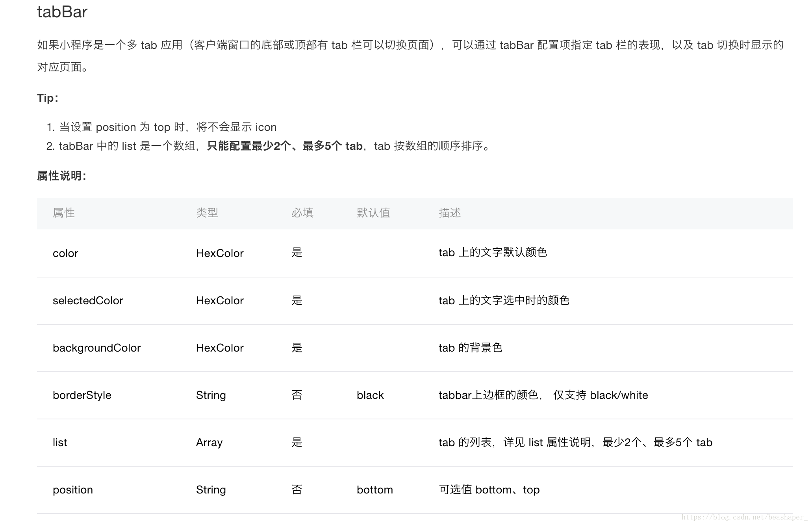Click the Tip: bold label

[x=48, y=98]
